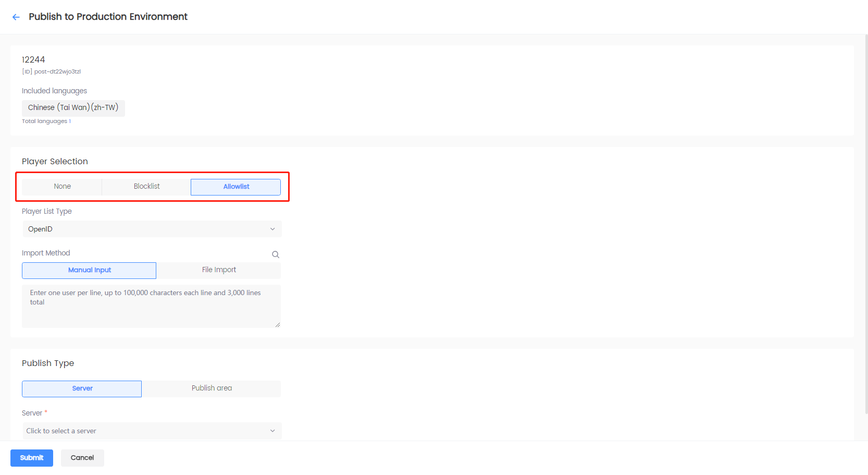This screenshot has width=868, height=475.
Task: Click the 'Total languages 1' label
Action: point(46,121)
